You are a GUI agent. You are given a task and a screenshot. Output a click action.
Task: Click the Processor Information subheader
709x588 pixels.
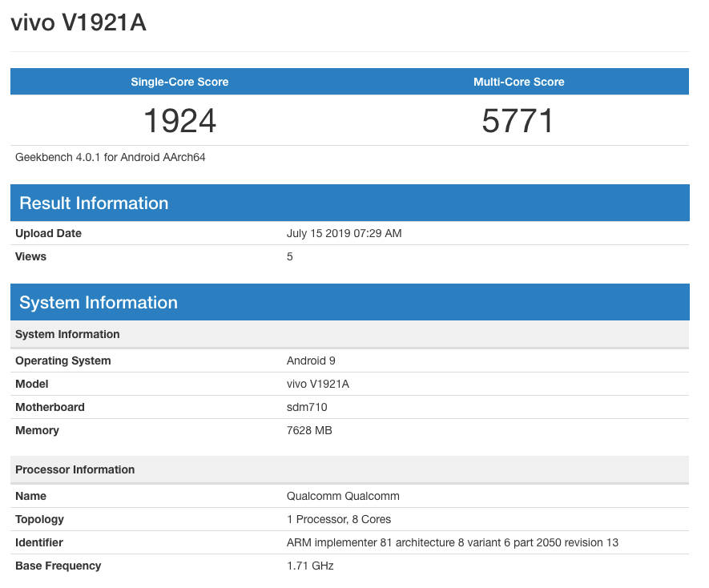click(350, 469)
